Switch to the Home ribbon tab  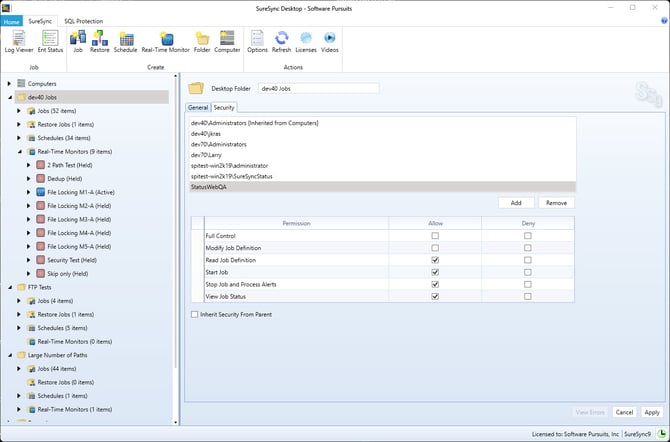(12, 21)
